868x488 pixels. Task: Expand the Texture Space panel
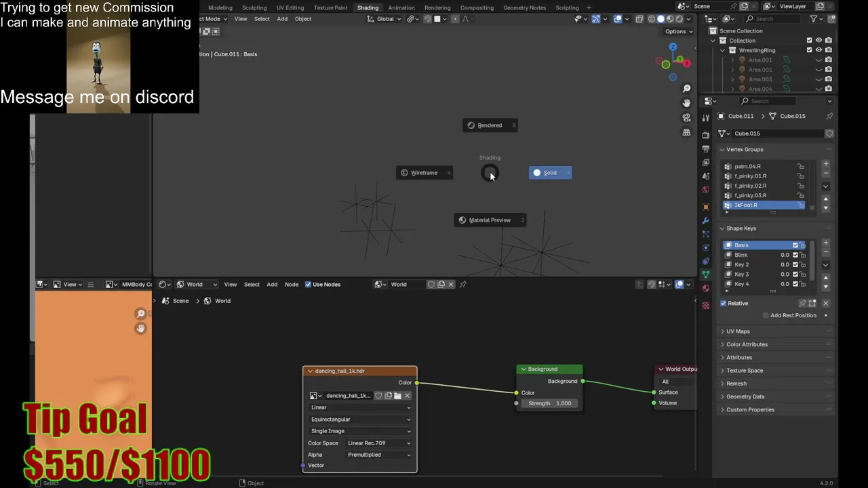[745, 371]
